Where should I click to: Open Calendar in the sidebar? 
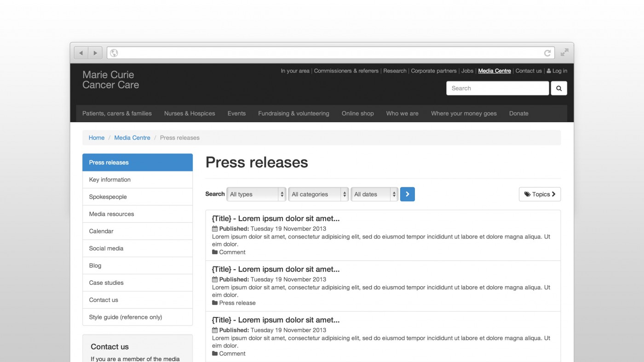tap(138, 231)
